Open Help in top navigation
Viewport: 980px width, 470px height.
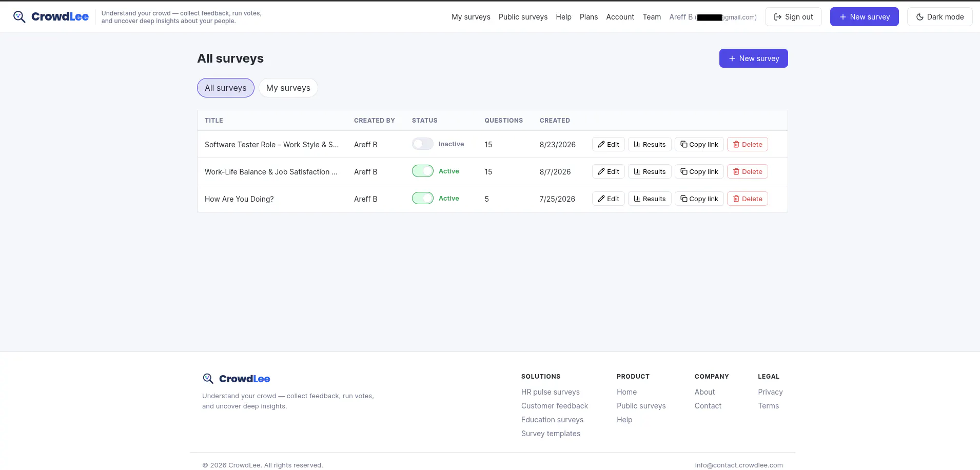[563, 17]
